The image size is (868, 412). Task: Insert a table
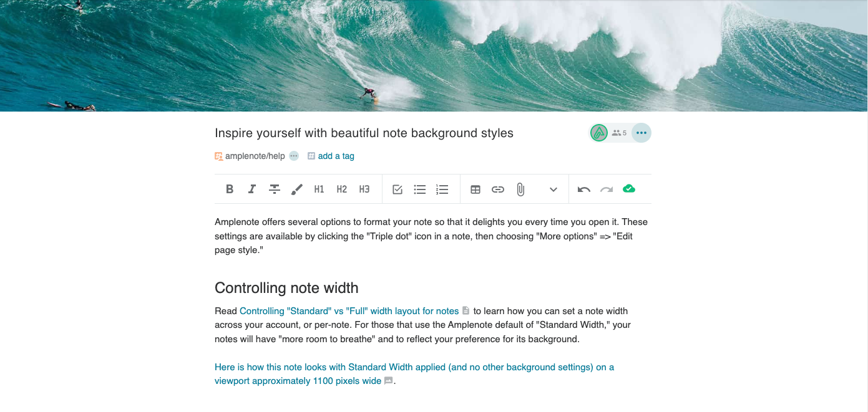tap(475, 189)
